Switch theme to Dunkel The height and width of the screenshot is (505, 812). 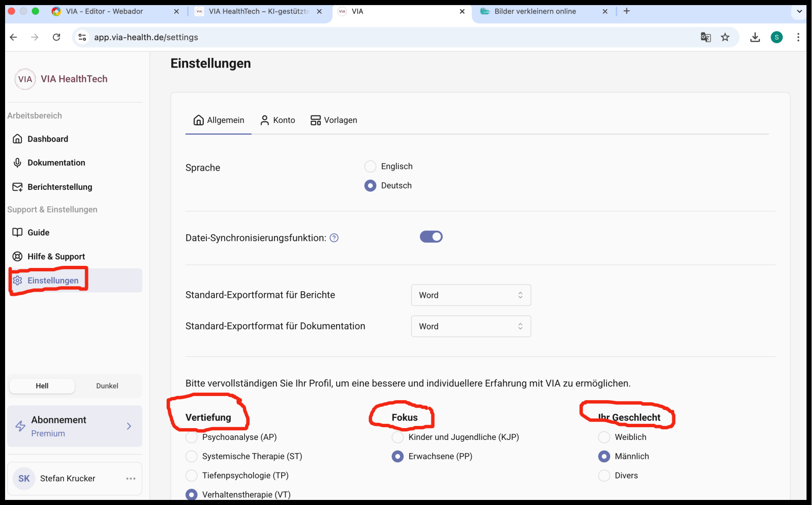click(107, 386)
